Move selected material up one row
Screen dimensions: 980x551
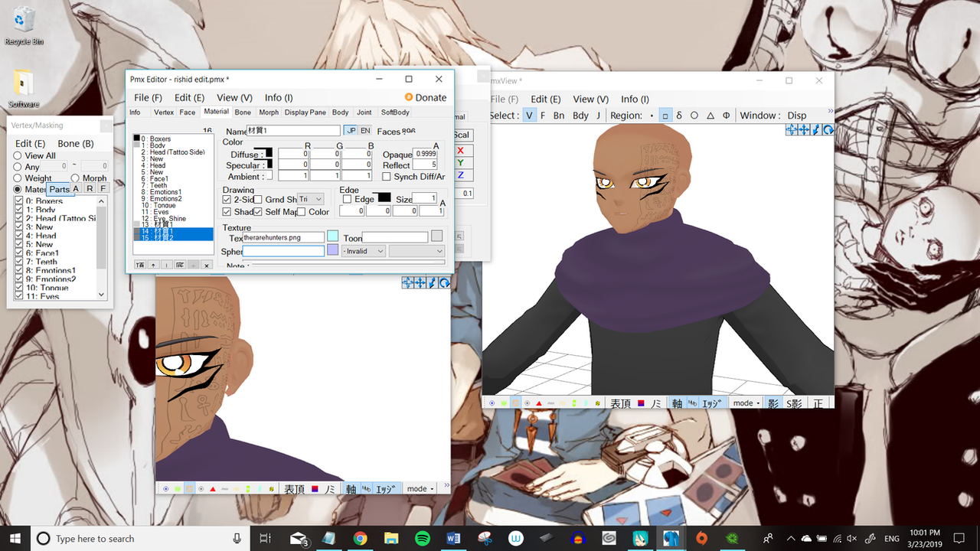[x=153, y=265]
